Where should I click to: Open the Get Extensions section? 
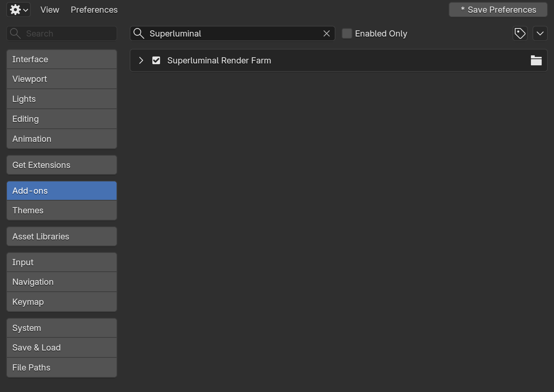(x=62, y=165)
